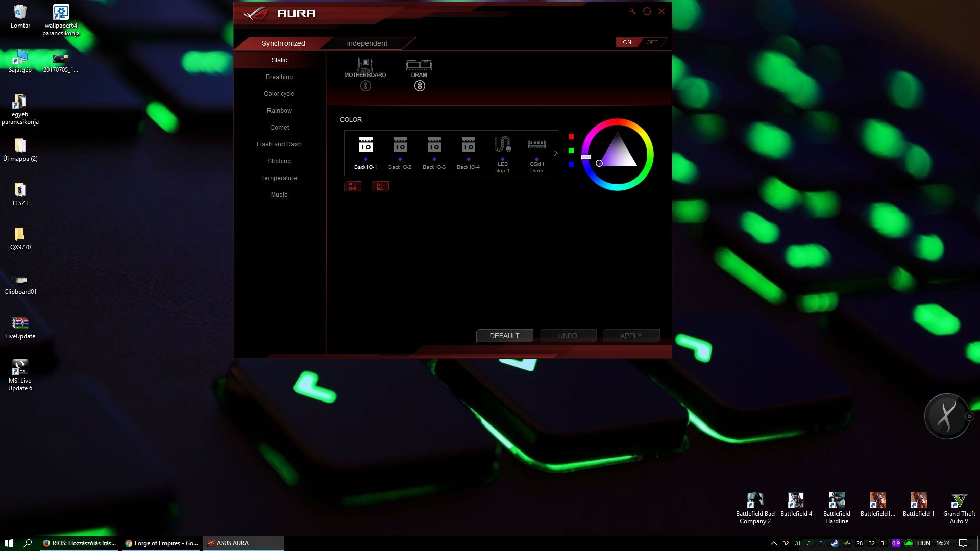
Task: Select the MSI Live Update 6 shortcut
Action: click(x=20, y=375)
